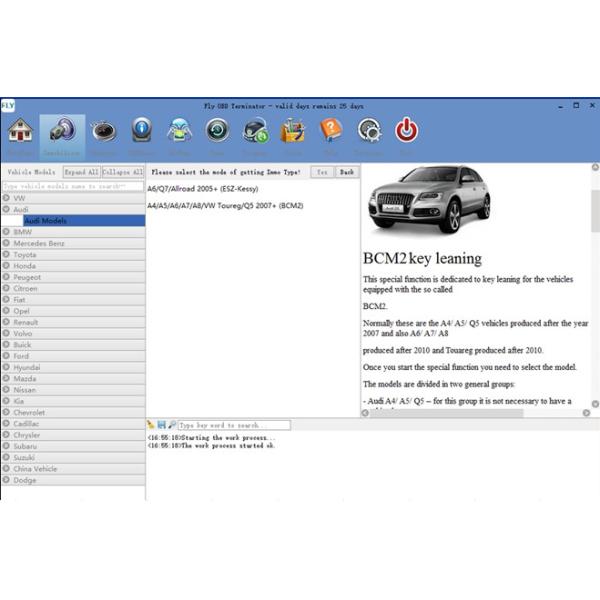Click the red power icon

(407, 131)
